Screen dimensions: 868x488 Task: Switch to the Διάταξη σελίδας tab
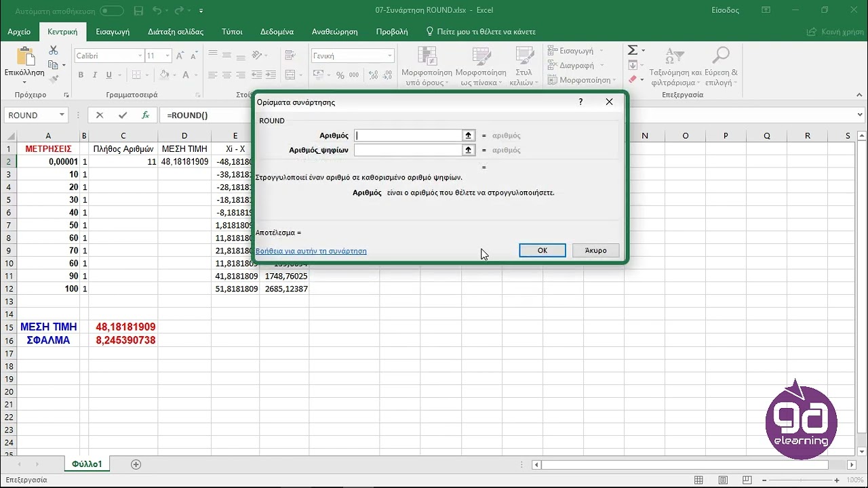(176, 32)
